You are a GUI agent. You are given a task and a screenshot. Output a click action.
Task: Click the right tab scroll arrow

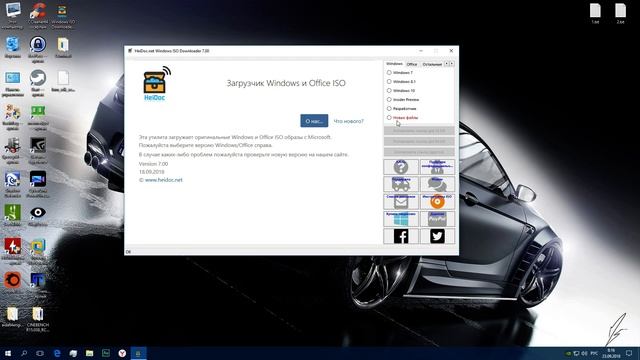click(451, 64)
